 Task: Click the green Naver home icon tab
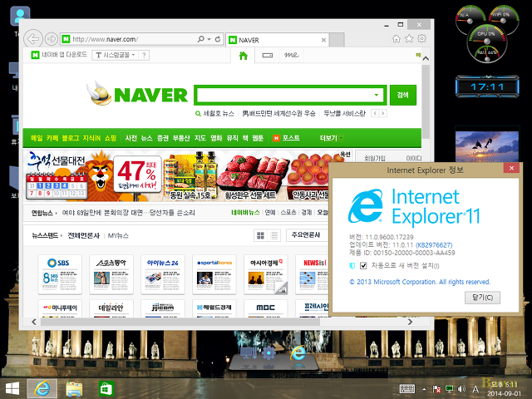click(x=243, y=56)
